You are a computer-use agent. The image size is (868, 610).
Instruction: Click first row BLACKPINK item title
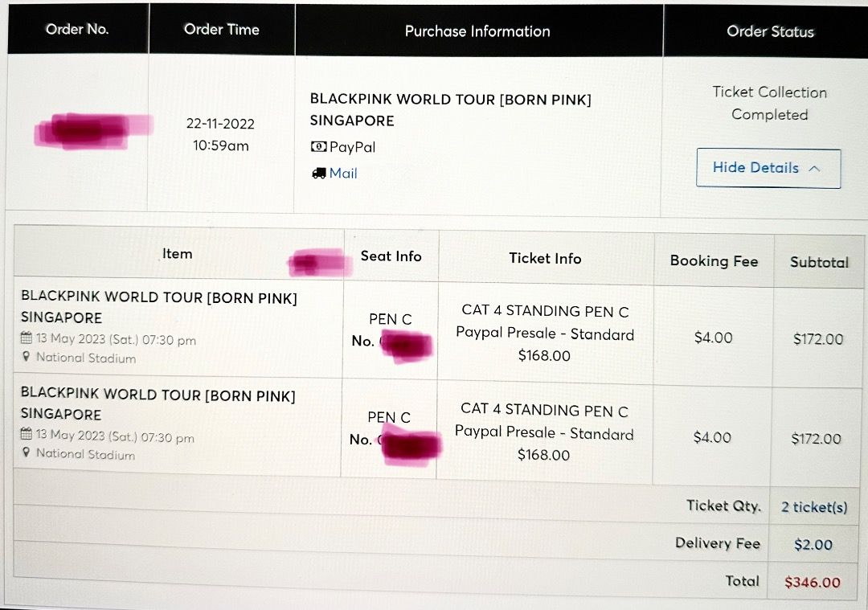coord(159,307)
